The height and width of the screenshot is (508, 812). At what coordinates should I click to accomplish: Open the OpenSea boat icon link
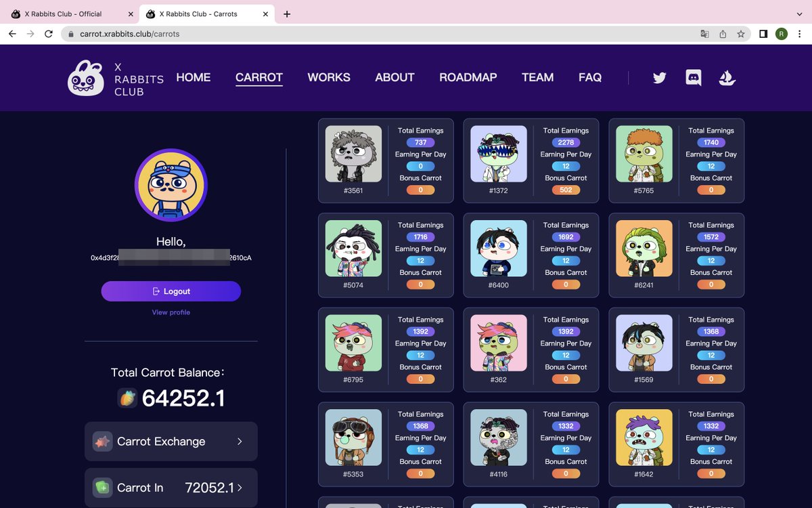727,77
